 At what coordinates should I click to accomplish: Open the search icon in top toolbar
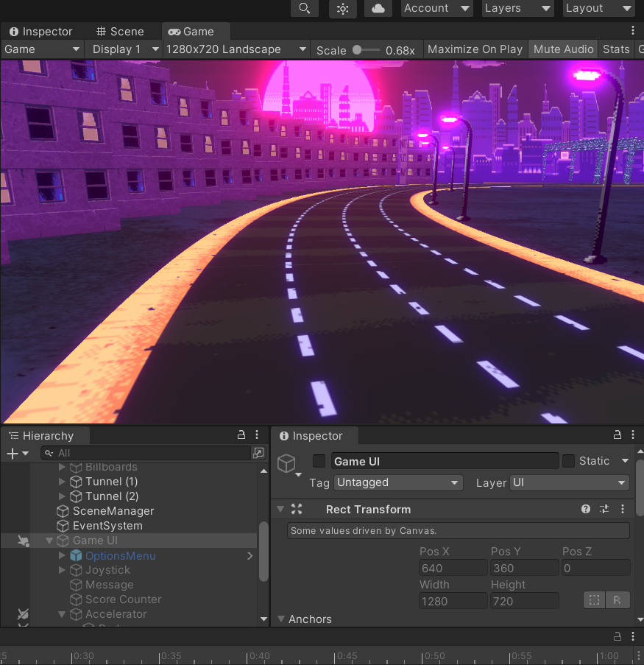tap(305, 9)
